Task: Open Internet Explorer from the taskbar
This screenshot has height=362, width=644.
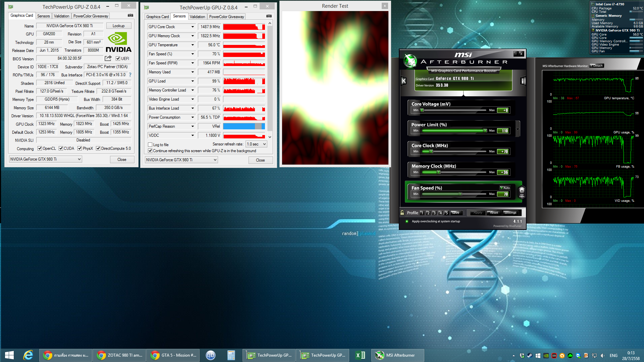Action: tap(28, 355)
